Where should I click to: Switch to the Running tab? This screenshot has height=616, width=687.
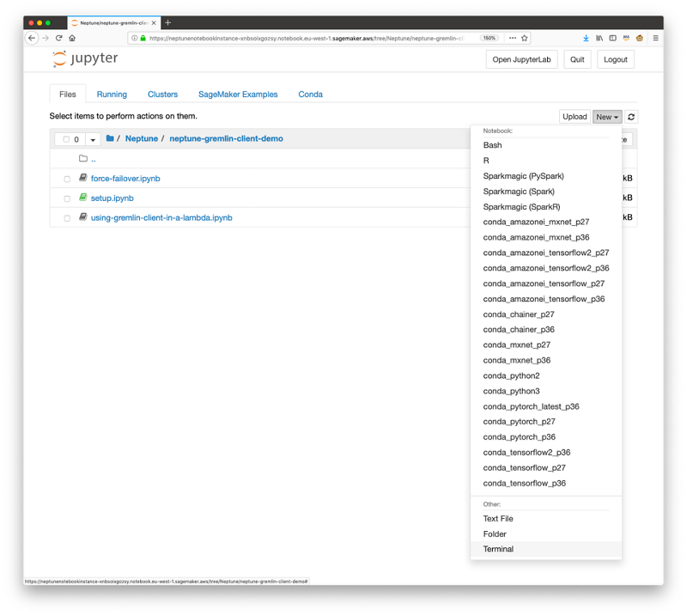point(112,95)
